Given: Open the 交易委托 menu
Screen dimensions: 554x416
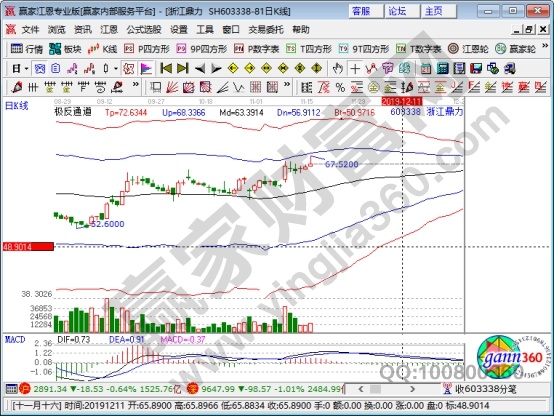Looking at the screenshot, I should [x=266, y=30].
